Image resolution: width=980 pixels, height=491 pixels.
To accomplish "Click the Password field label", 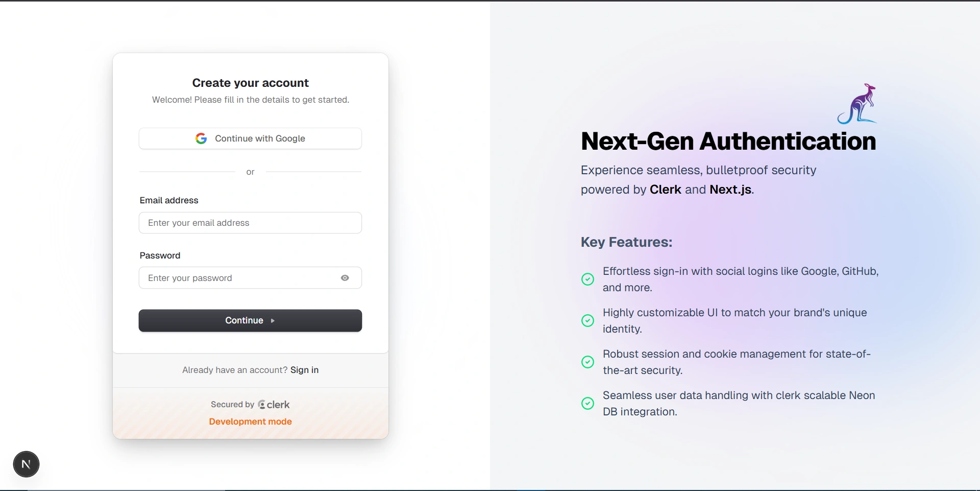I will coord(160,255).
